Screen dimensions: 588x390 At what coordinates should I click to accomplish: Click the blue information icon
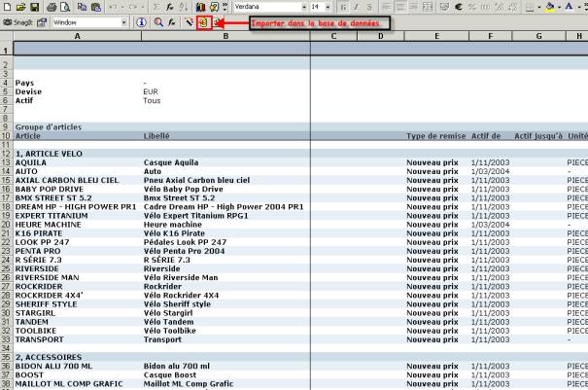(141, 21)
